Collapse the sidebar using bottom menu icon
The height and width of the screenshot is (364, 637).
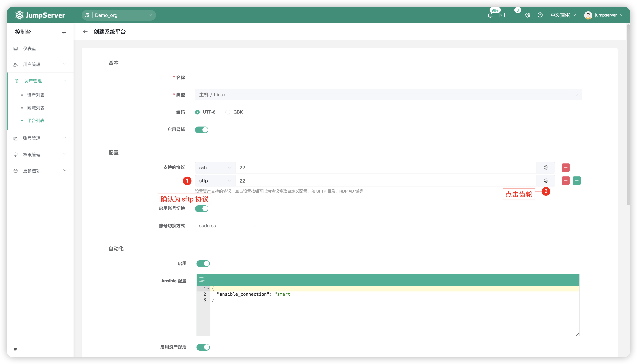[16, 350]
